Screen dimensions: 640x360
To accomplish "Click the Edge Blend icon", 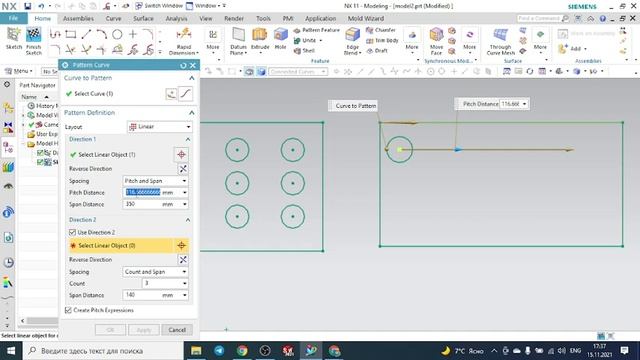I will tap(353, 35).
